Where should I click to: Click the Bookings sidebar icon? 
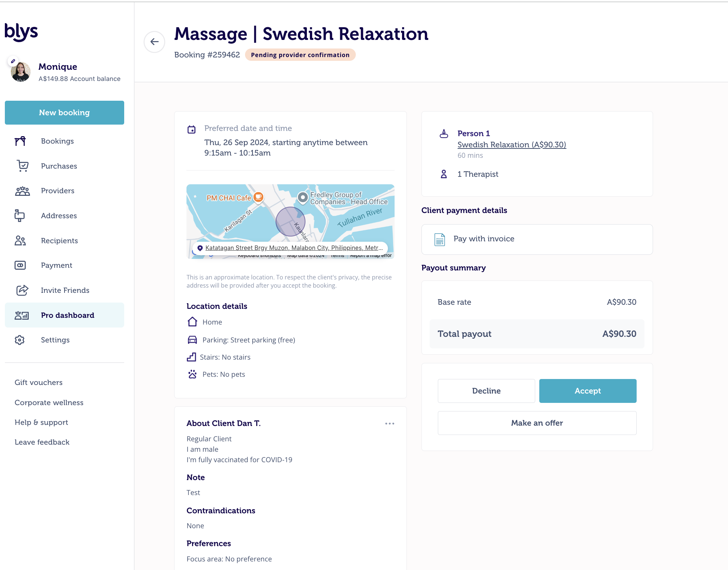coord(20,141)
